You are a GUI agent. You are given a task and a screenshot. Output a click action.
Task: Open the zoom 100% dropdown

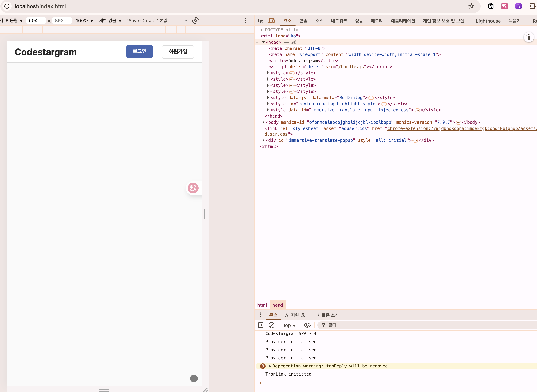pyautogui.click(x=84, y=21)
